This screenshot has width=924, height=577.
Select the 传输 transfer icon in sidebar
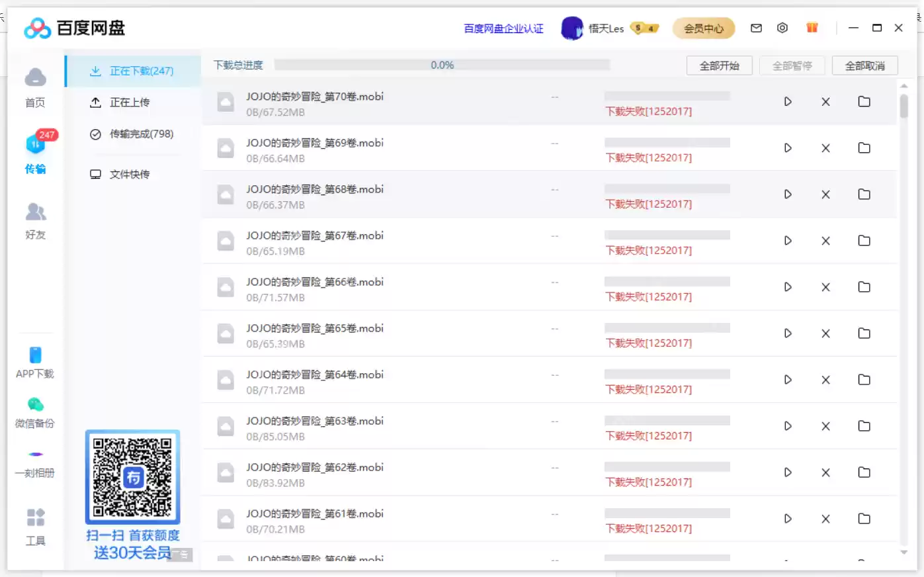pyautogui.click(x=34, y=152)
